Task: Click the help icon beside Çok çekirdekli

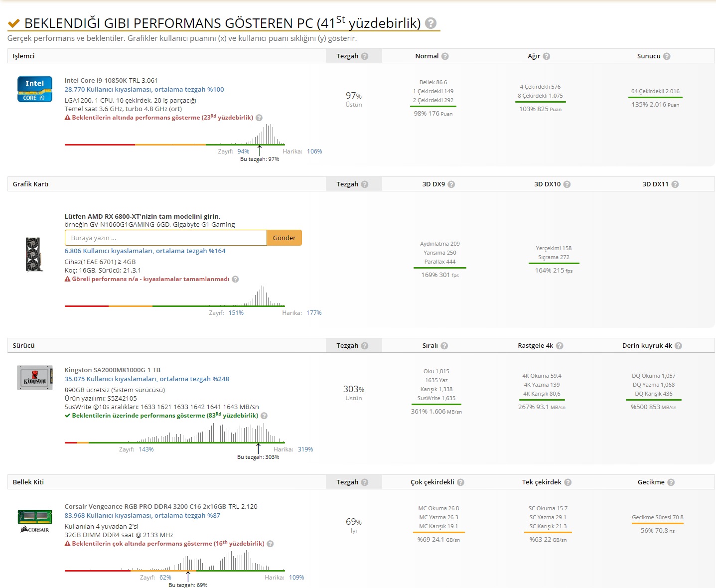Action: tap(461, 482)
